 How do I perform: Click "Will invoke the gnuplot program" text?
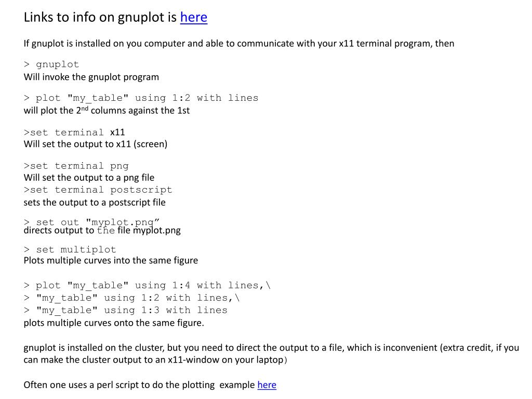[91, 77]
